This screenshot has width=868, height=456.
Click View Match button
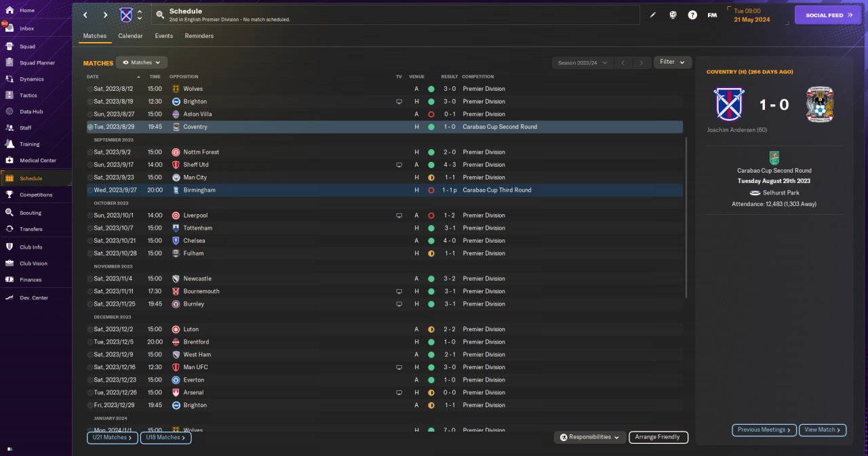pyautogui.click(x=823, y=430)
